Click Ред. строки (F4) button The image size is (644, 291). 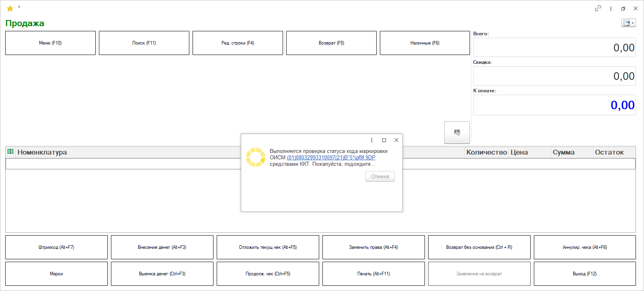238,43
